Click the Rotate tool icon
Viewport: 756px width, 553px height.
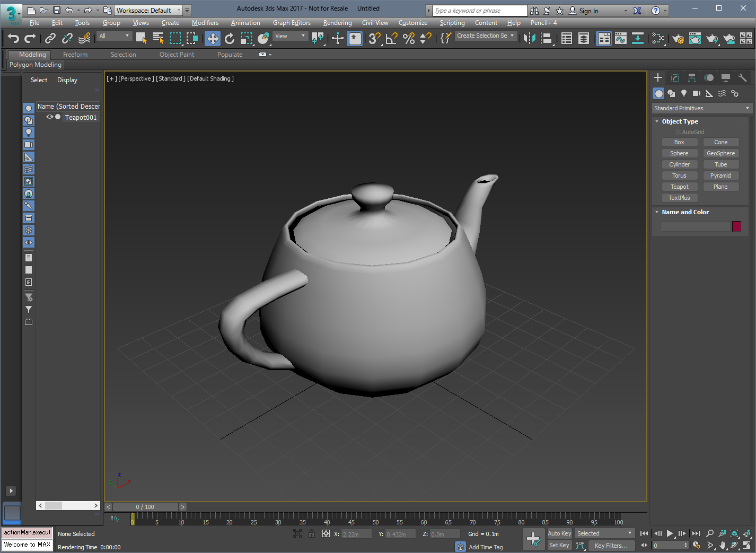(x=230, y=38)
